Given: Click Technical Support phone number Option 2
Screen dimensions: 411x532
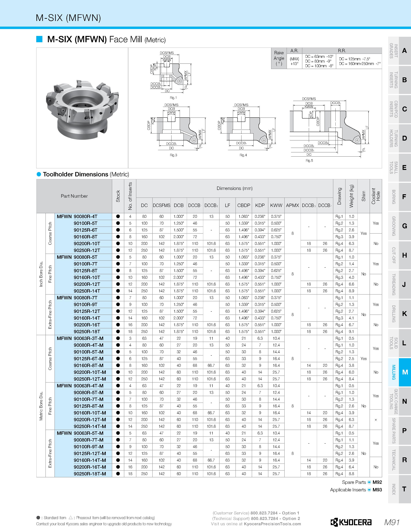Looking at the screenshot, I should pos(275,518).
